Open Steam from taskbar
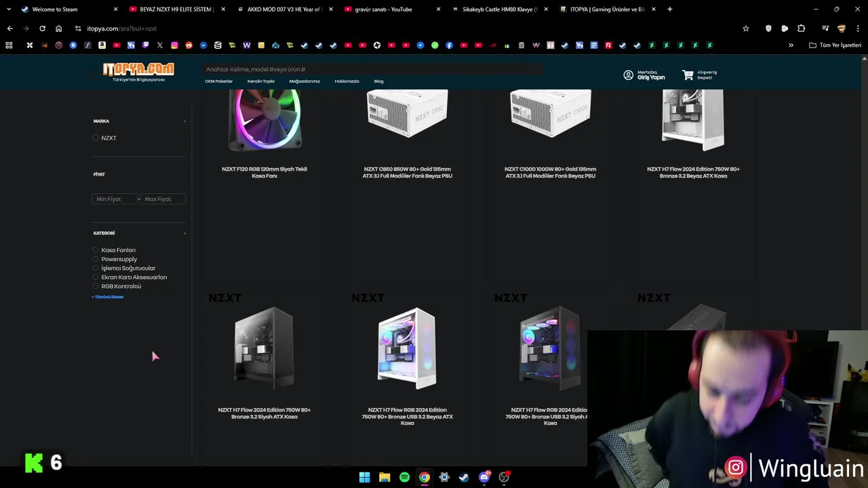Viewport: 868px width, 488px height. (x=464, y=477)
